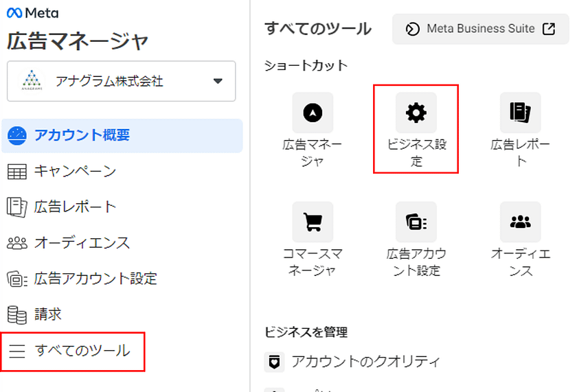Viewport: 577px width, 392px height.
Task: Go to 広告レポート in the sidebar
Action: click(x=75, y=207)
